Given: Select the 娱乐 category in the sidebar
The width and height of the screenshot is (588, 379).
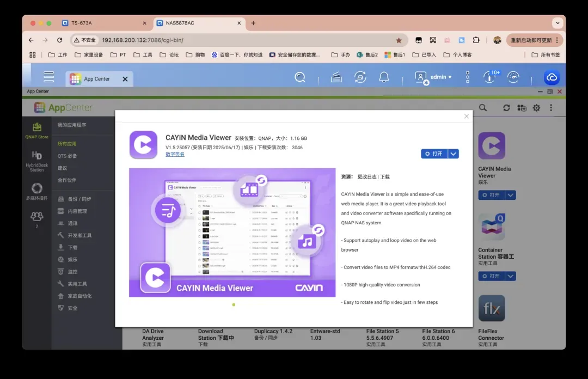Looking at the screenshot, I should click(x=72, y=260).
